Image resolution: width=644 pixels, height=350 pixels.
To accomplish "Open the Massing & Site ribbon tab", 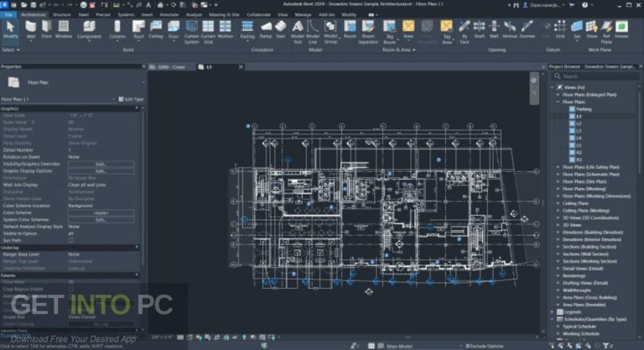I will [x=224, y=14].
